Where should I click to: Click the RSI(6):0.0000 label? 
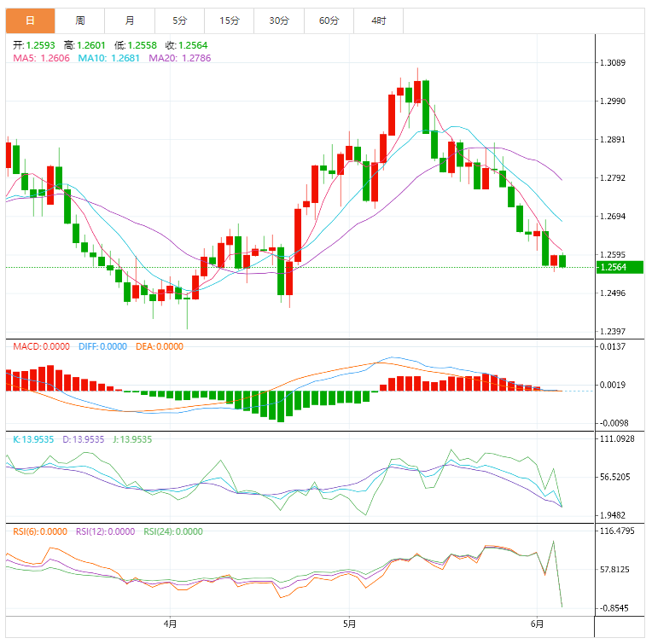point(40,531)
